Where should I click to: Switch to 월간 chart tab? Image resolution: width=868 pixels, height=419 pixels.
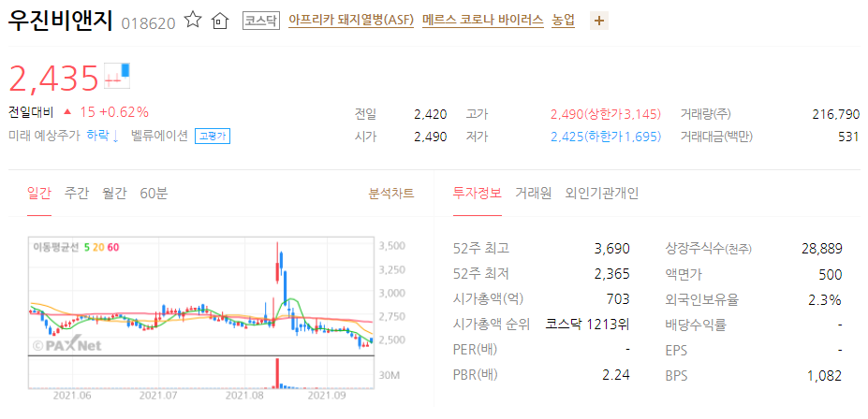pos(114,194)
